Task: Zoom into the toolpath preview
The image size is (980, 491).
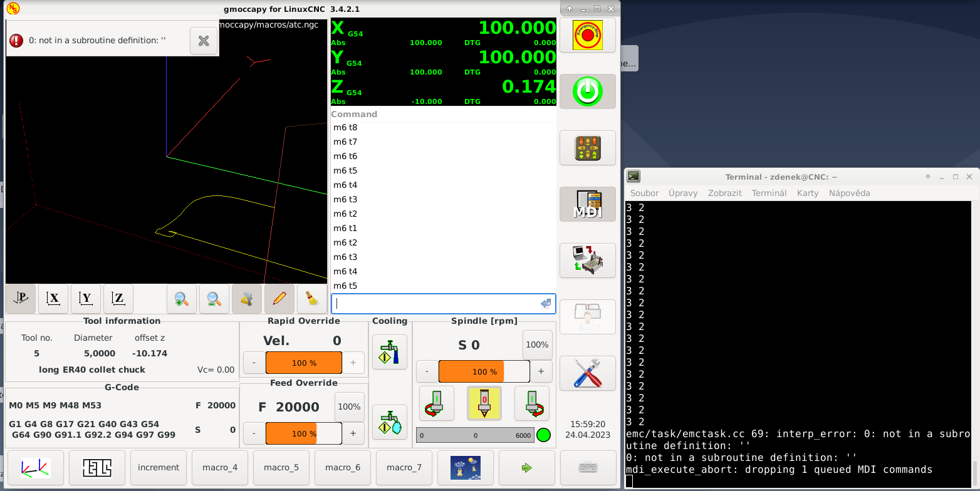Action: (x=182, y=299)
